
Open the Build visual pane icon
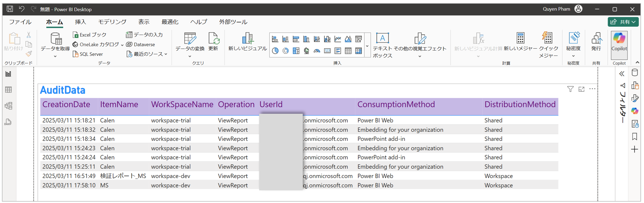point(635,85)
